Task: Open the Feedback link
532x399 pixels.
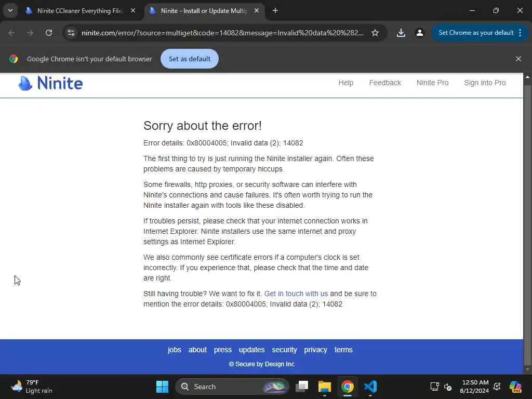Action: point(385,83)
